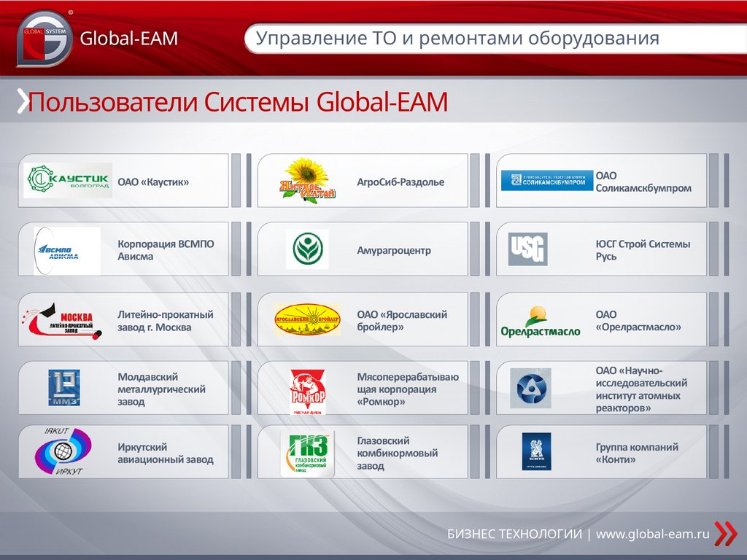Click the 'БИЗНЕС ТЕХНОЛОГИИ' footer text
747x560 pixels.
514,534
